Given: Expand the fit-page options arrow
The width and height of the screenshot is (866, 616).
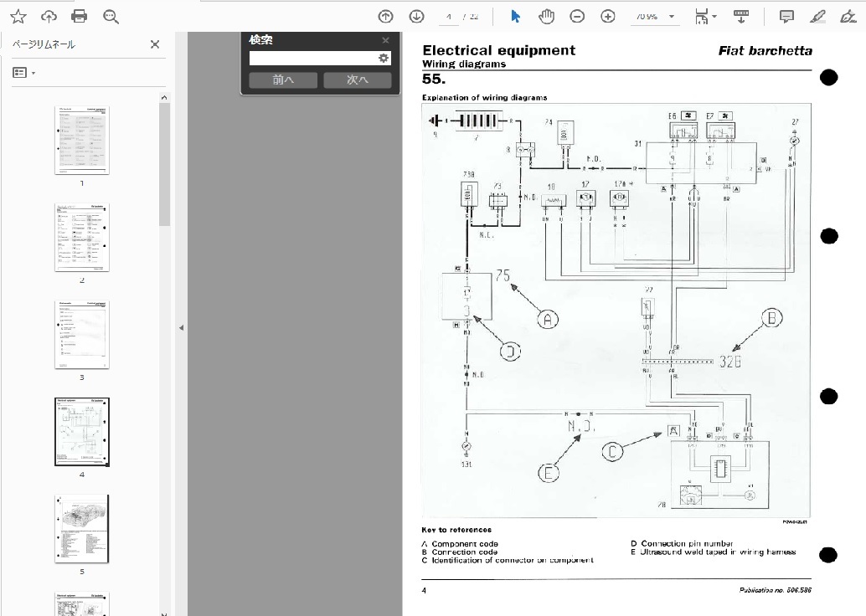Looking at the screenshot, I should 714,17.
